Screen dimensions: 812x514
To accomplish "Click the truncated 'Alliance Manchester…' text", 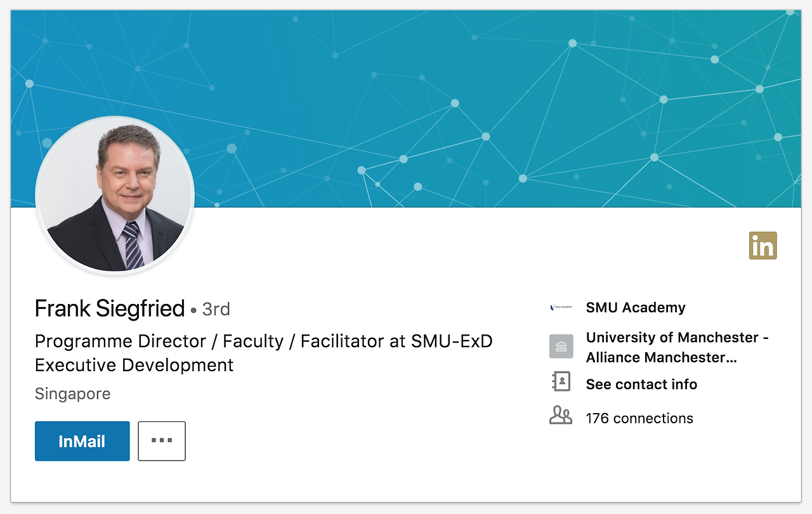I will click(x=661, y=358).
